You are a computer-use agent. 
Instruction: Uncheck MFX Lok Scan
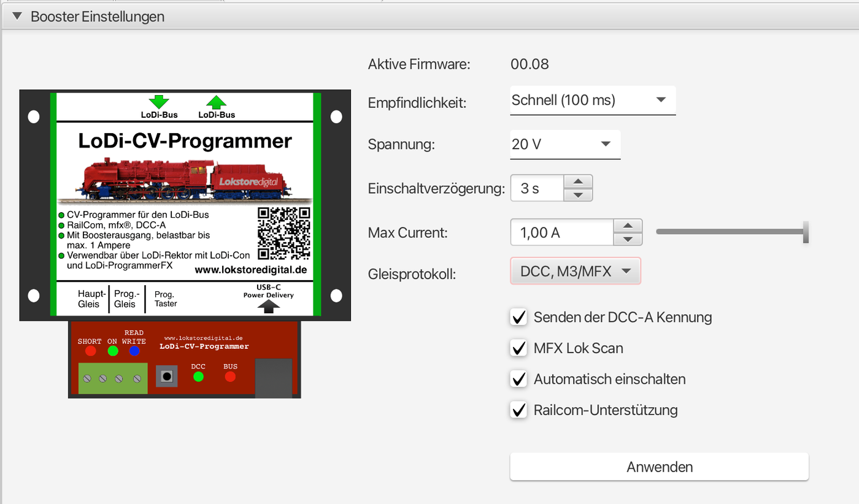pos(519,348)
